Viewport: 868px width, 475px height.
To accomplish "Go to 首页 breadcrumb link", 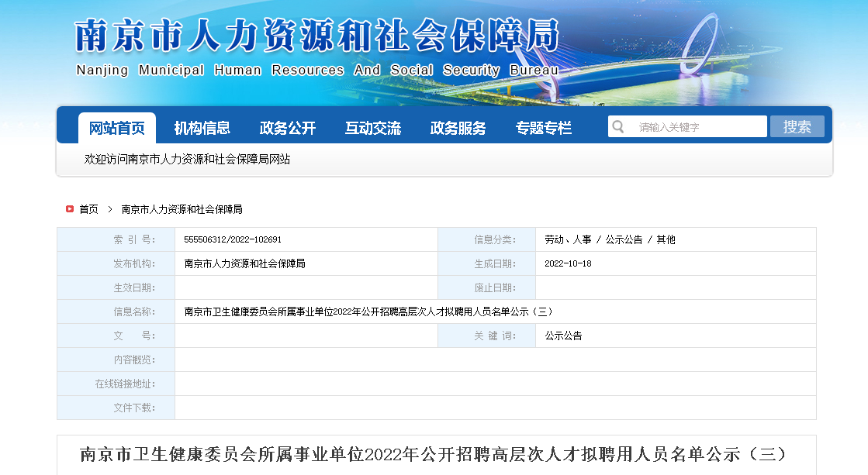I will point(88,209).
